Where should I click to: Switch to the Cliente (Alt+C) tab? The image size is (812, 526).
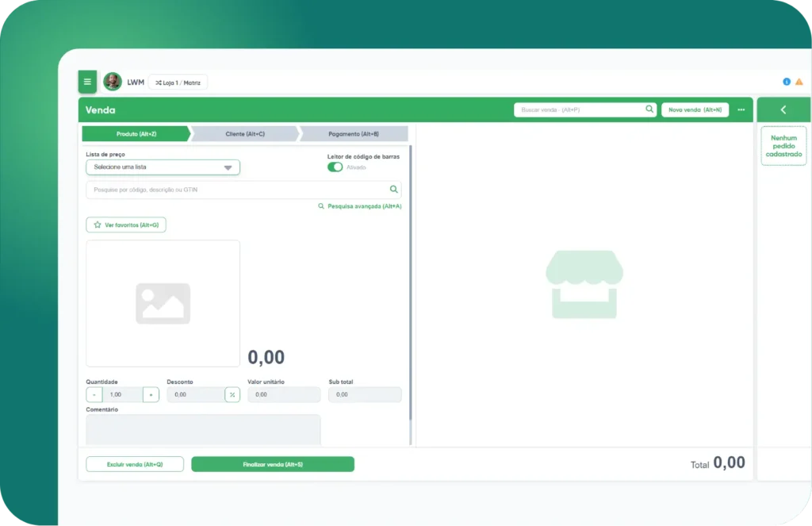click(x=245, y=134)
